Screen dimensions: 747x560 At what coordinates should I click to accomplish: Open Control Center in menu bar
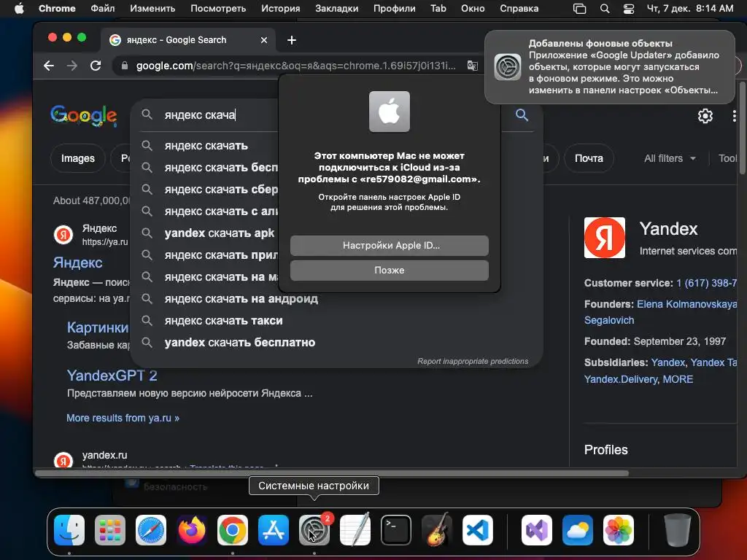(629, 8)
